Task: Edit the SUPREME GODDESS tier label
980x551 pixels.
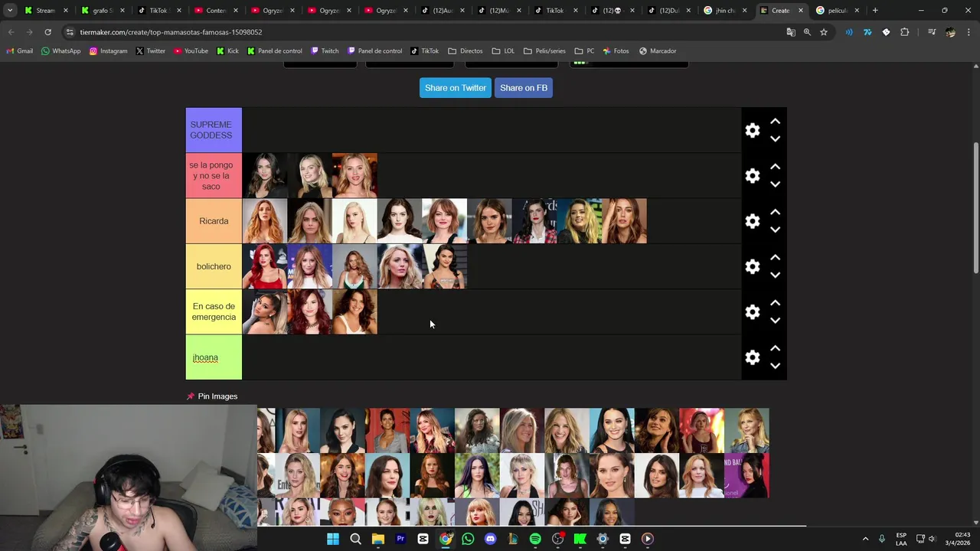Action: [214, 130]
